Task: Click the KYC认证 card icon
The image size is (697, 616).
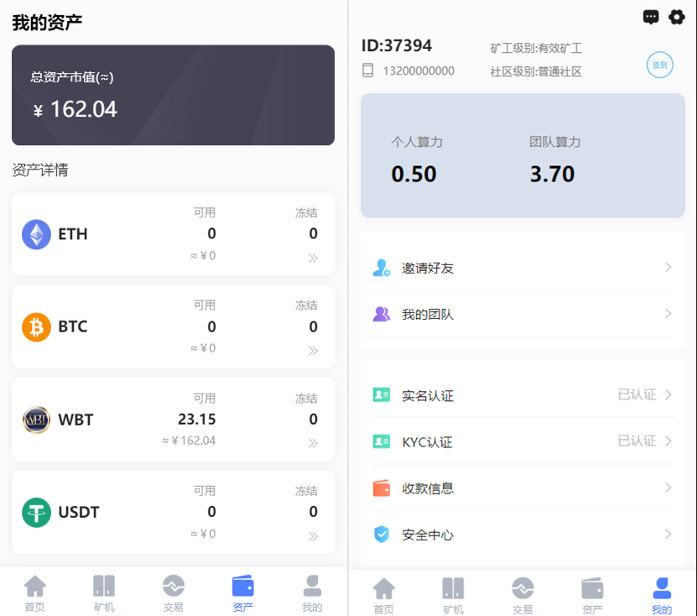Action: click(382, 441)
